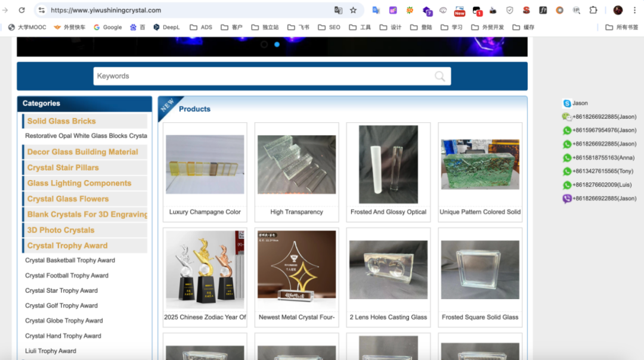Open the ADS bookmark folder
This screenshot has width=644, height=360.
pos(201,27)
